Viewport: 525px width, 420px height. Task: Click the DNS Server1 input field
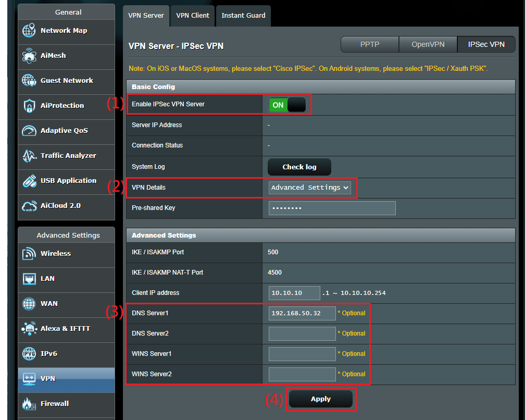[x=302, y=313]
